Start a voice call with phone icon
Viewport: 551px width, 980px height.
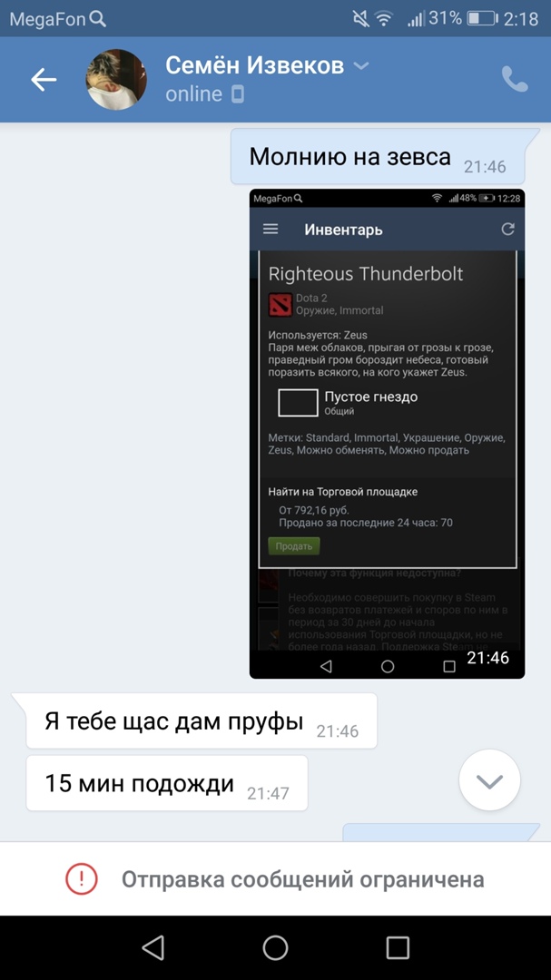[x=515, y=79]
